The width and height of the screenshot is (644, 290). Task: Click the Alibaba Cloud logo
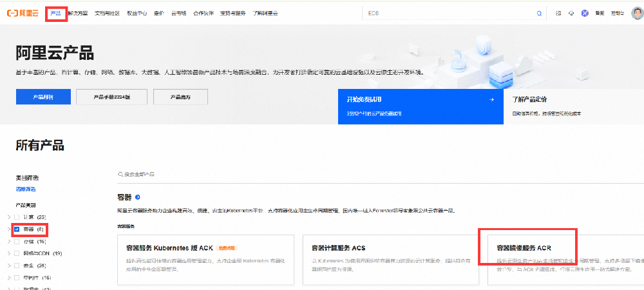[x=23, y=13]
